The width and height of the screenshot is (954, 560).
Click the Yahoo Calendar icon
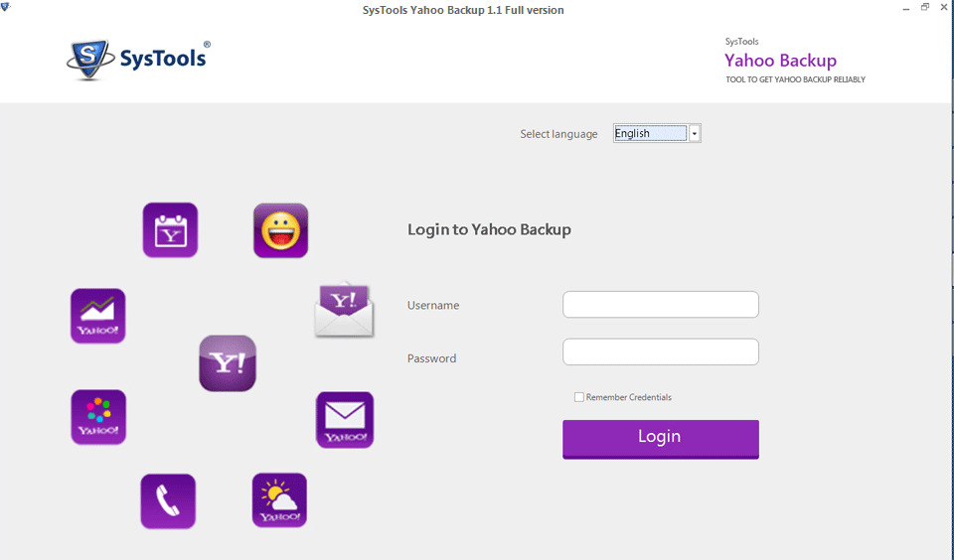coord(170,229)
